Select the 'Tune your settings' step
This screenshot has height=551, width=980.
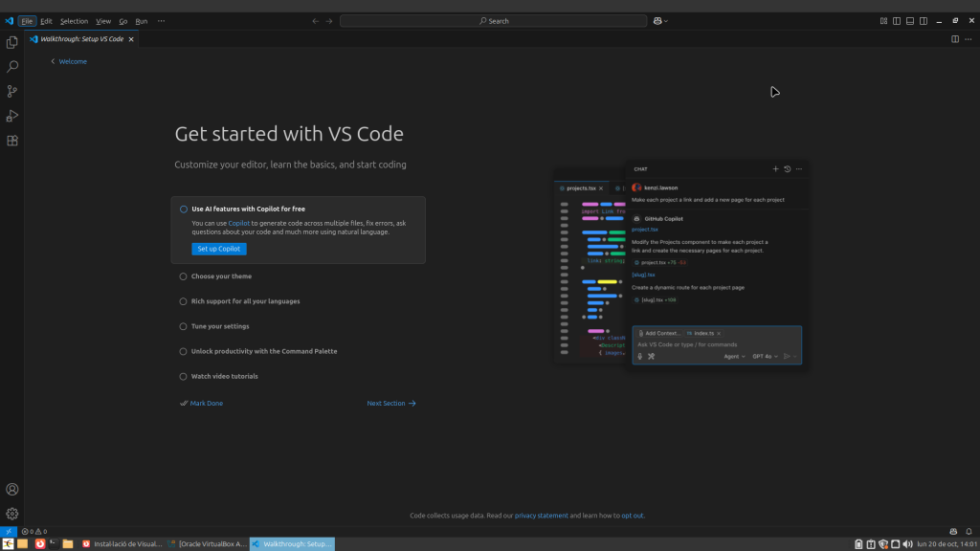[x=220, y=326]
